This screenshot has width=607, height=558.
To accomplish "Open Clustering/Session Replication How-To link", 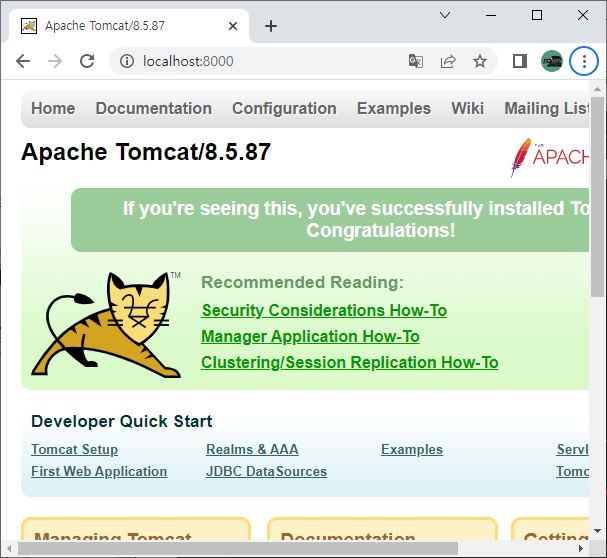I will (350, 362).
